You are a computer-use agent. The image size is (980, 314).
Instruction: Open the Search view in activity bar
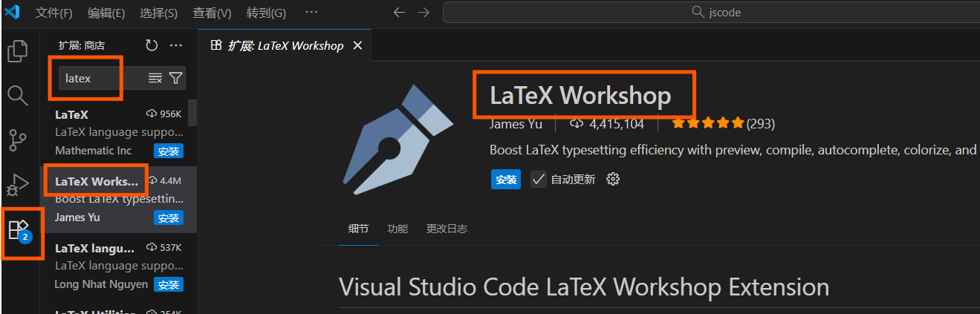(17, 95)
